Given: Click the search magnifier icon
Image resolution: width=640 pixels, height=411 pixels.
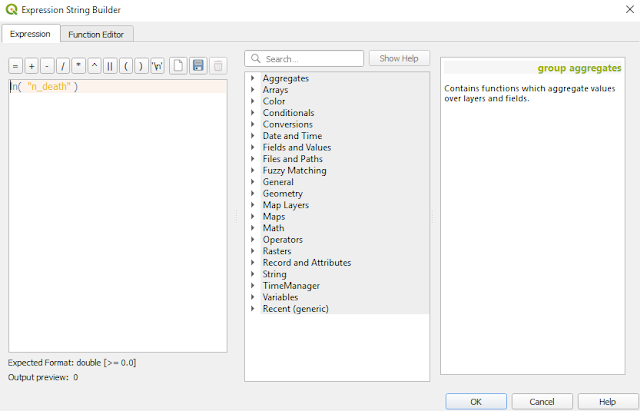Looking at the screenshot, I should pyautogui.click(x=256, y=59).
